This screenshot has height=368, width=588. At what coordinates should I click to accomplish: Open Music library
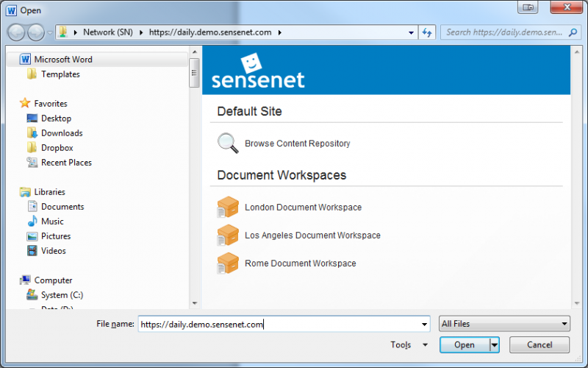[52, 222]
